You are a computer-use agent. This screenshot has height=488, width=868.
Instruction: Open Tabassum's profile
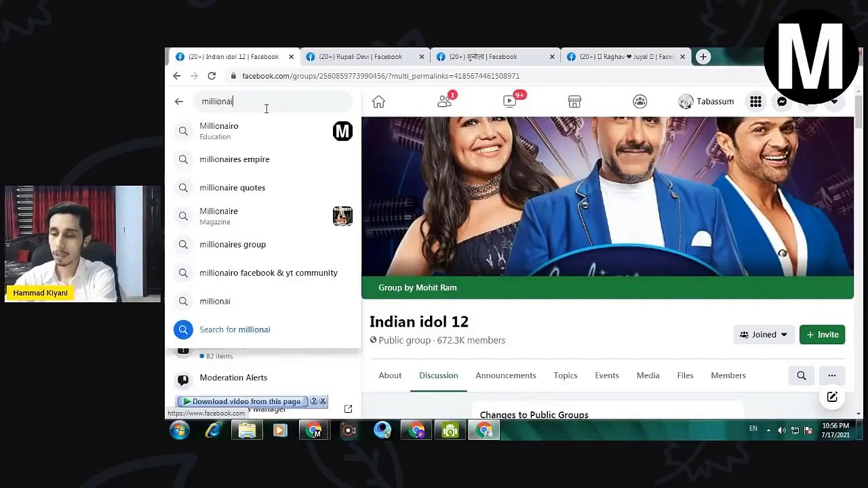click(706, 102)
